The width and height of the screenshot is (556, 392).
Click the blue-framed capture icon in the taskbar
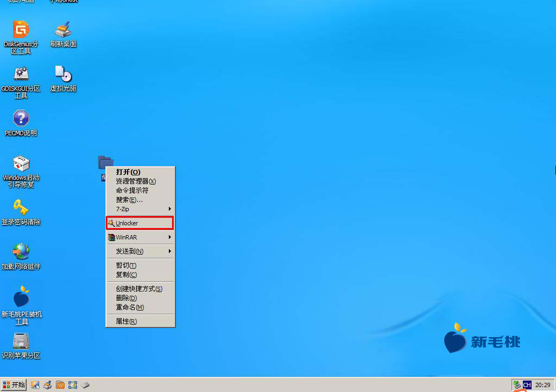click(x=73, y=385)
